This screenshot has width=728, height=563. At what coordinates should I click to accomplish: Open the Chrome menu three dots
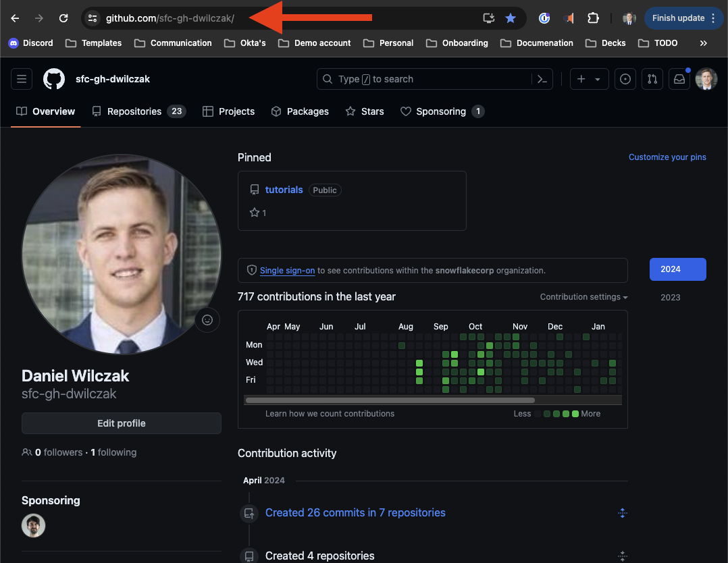[713, 18]
